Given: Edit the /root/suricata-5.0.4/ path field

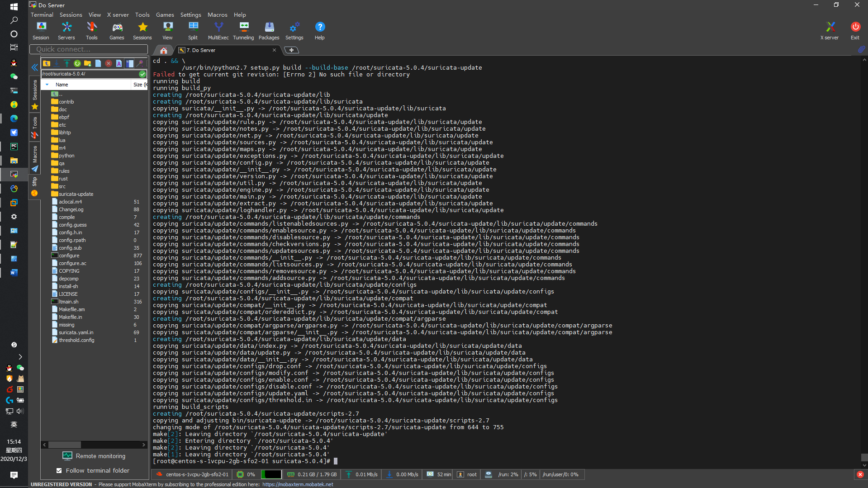Looking at the screenshot, I should [90, 74].
